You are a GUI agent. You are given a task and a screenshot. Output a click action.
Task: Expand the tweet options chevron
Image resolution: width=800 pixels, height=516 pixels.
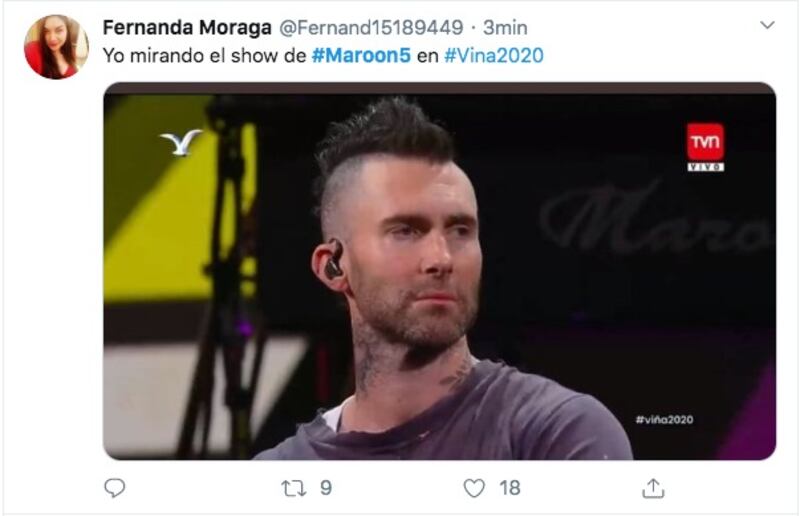click(x=767, y=24)
